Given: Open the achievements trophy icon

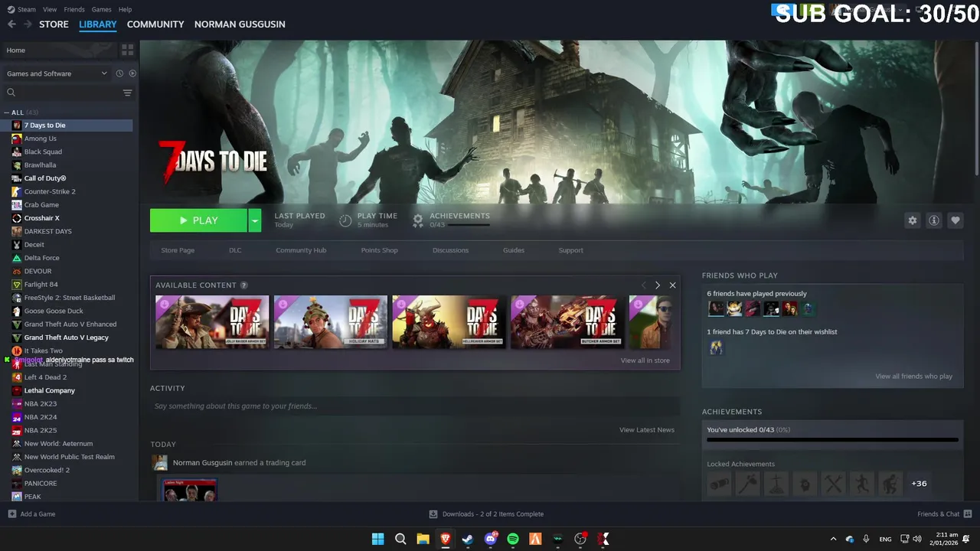Looking at the screenshot, I should 418,220.
